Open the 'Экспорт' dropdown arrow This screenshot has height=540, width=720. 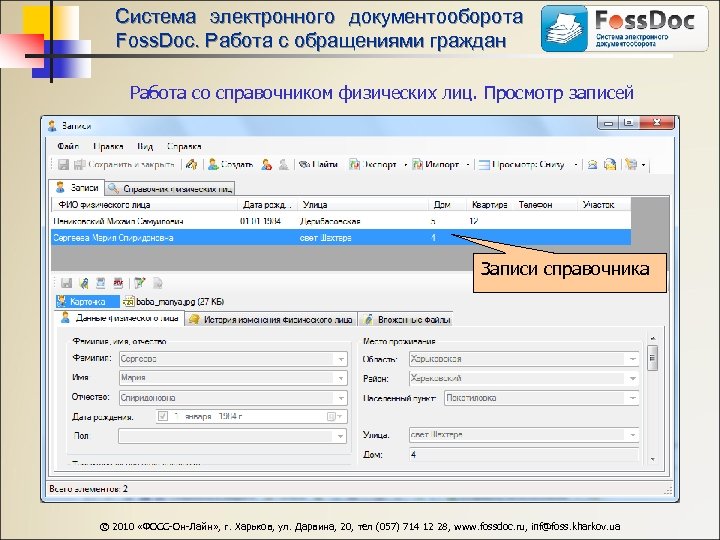tap(405, 165)
